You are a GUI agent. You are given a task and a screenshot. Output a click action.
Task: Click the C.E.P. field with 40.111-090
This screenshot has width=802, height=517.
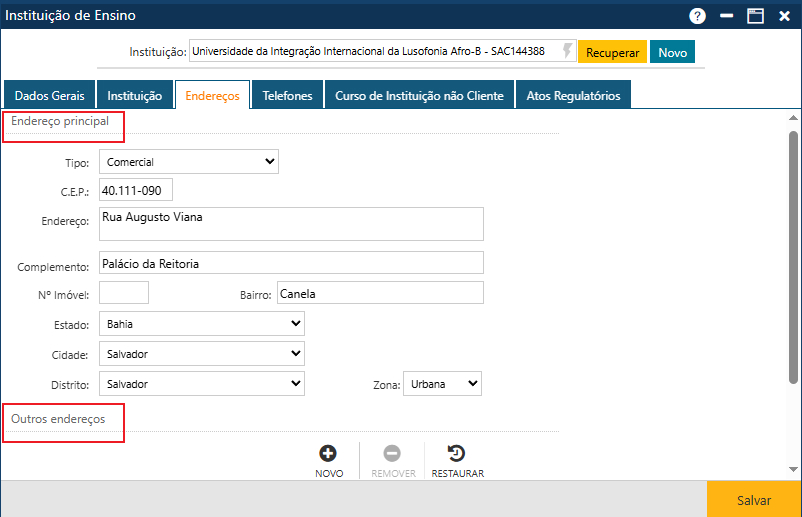coord(136,190)
